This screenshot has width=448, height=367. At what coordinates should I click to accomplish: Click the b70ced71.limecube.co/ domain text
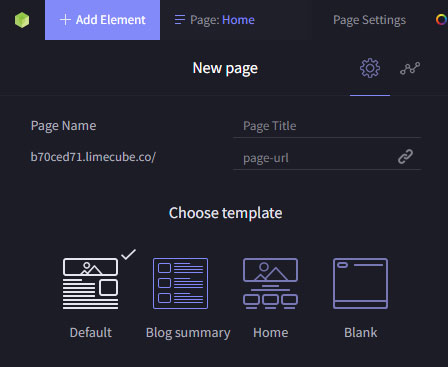(93, 157)
